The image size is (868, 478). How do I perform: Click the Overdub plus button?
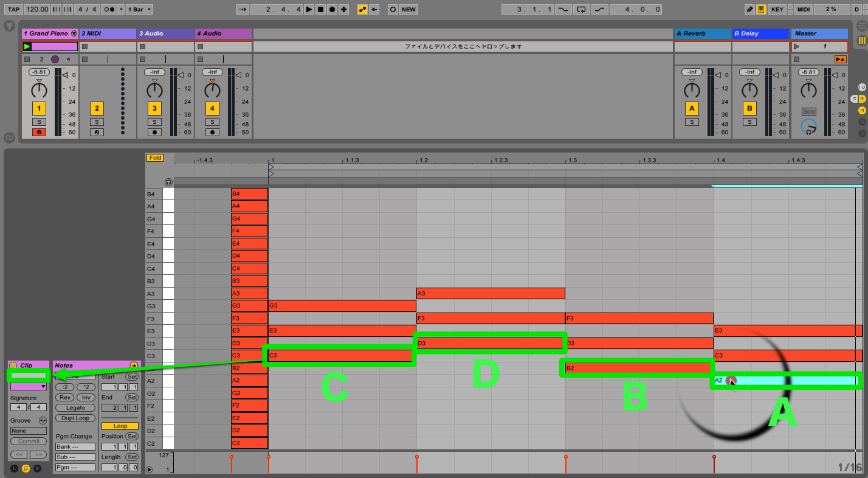344,10
